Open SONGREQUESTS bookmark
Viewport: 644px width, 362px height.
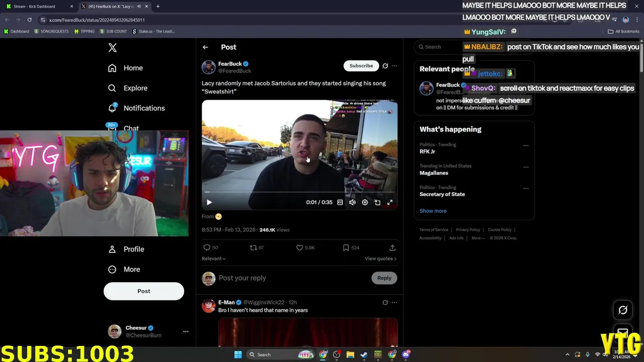(51, 31)
